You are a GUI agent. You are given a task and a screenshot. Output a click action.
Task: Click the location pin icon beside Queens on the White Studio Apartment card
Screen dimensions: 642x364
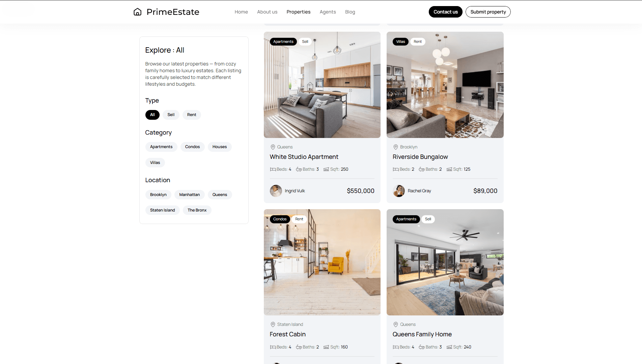[x=273, y=147]
